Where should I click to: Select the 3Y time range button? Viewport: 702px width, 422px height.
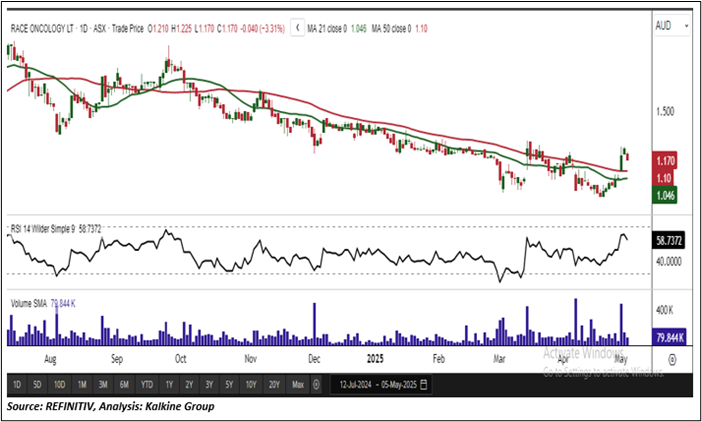pos(209,384)
